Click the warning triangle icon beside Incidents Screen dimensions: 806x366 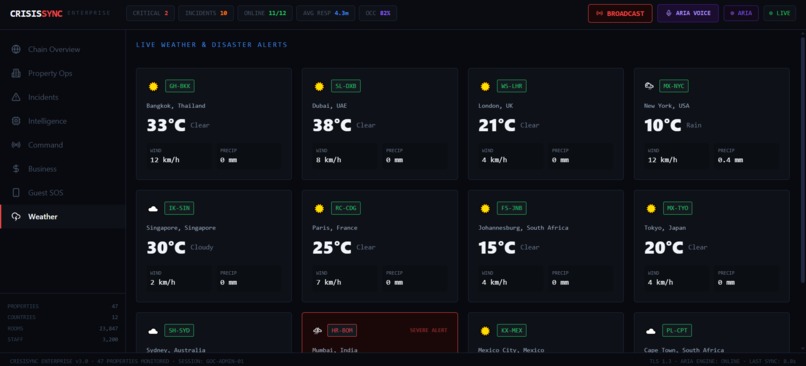pyautogui.click(x=16, y=97)
